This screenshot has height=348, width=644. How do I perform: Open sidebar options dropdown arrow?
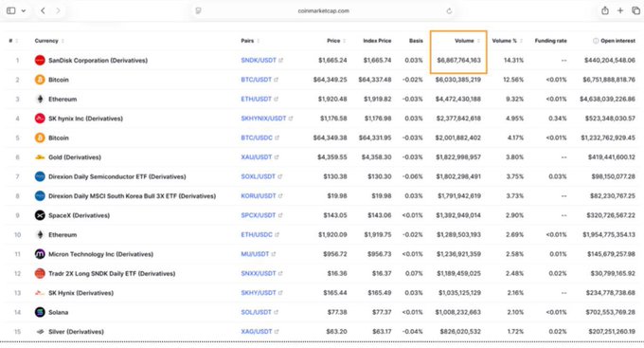pyautogui.click(x=24, y=11)
